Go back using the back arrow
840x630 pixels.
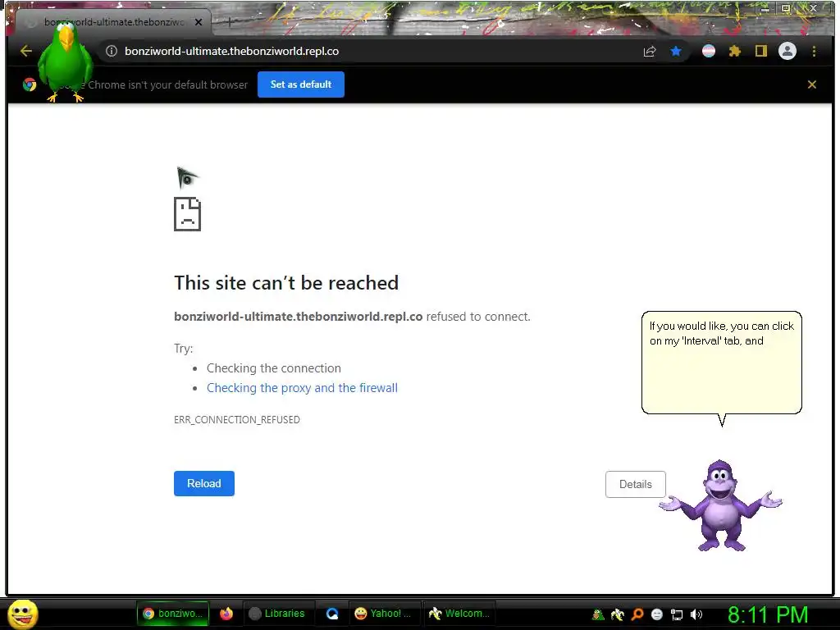[x=25, y=51]
